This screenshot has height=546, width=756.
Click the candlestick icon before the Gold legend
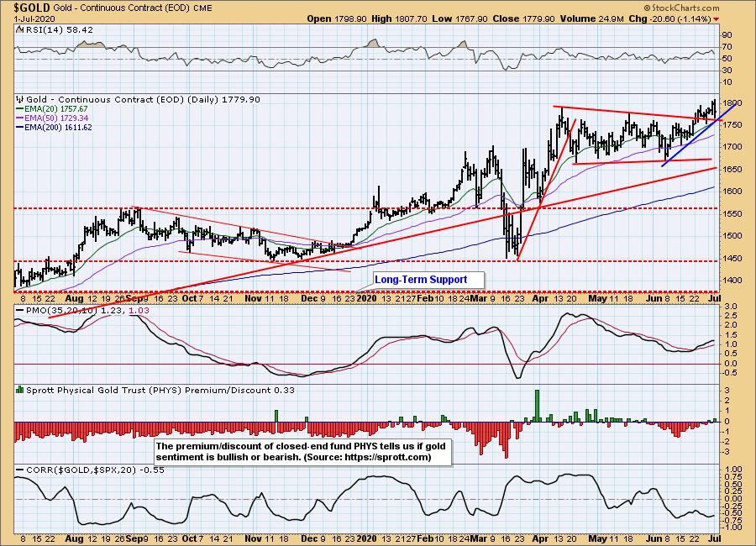pos(20,99)
